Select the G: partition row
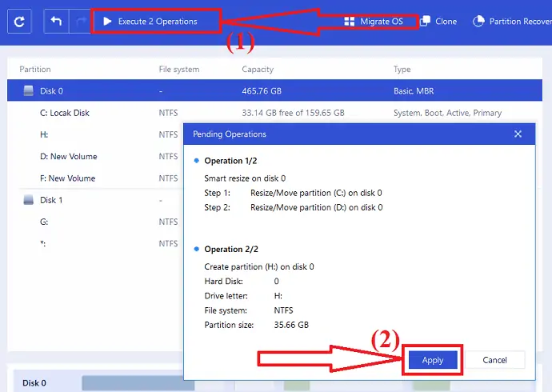This screenshot has width=552, height=392. [x=95, y=222]
